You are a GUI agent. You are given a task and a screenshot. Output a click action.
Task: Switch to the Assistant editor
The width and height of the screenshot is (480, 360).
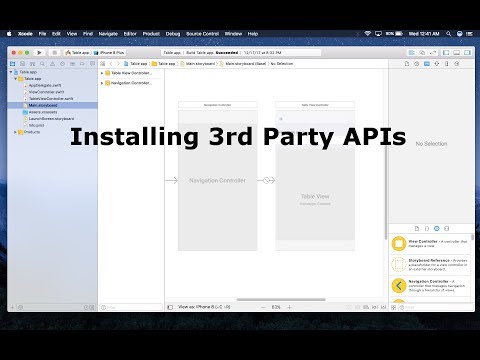[x=422, y=53]
